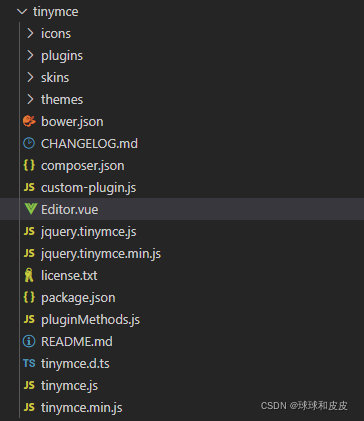Click the braces icon beside composer.json

pyautogui.click(x=29, y=165)
